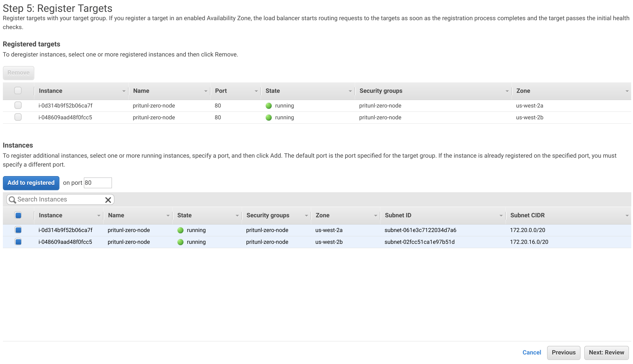The image size is (633, 364).
Task: Open the Zone column dropdown in Registered targets
Action: tap(627, 91)
